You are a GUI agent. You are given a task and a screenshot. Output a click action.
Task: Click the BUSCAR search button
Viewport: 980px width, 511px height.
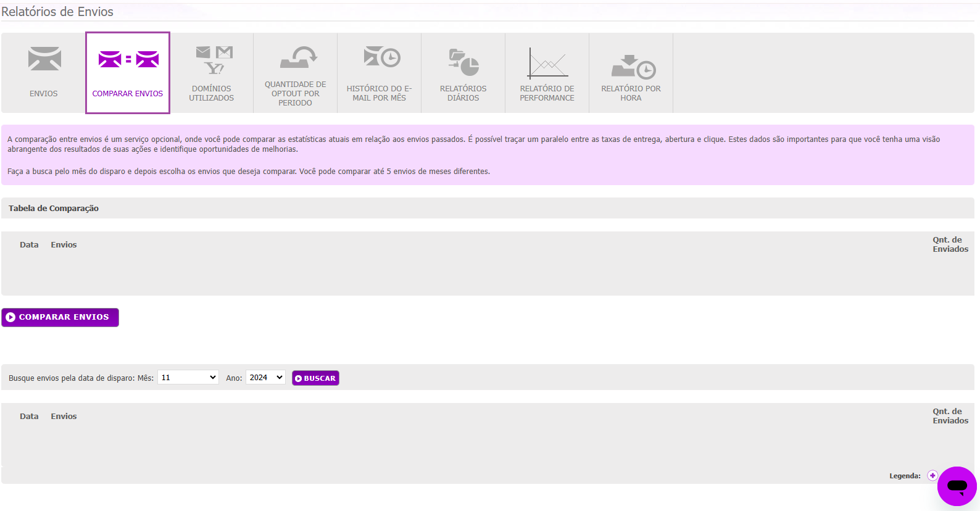click(x=315, y=378)
